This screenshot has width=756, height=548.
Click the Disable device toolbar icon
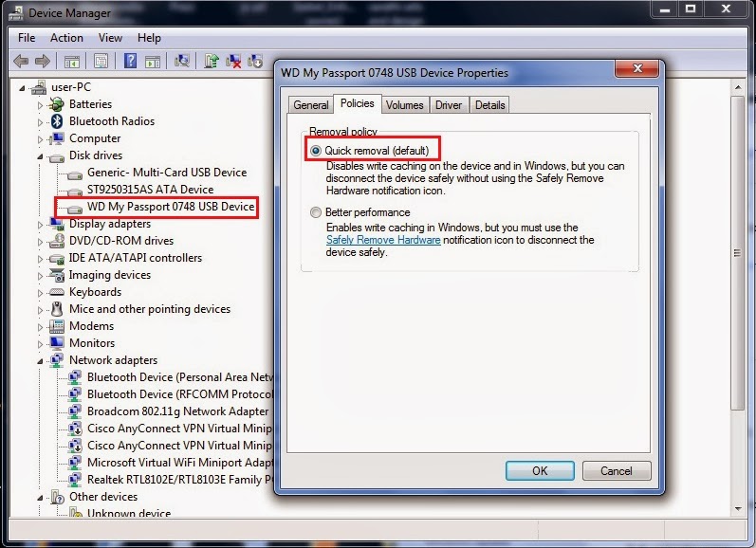tap(255, 61)
